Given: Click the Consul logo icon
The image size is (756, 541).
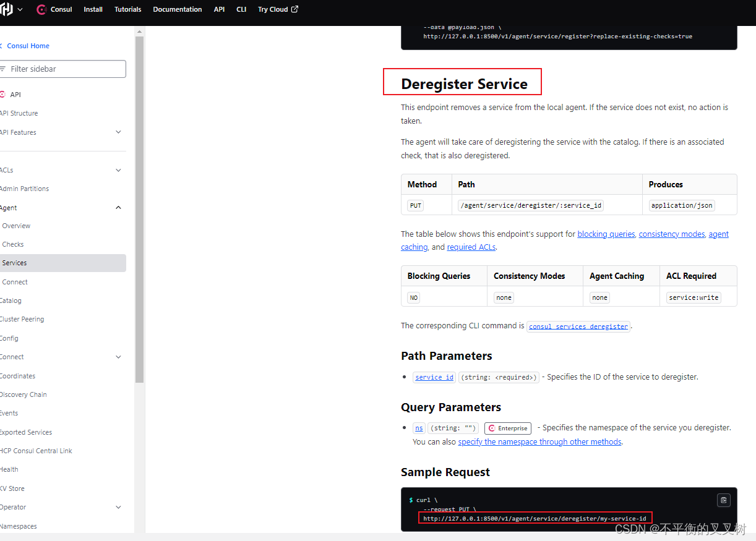Looking at the screenshot, I should 42,9.
